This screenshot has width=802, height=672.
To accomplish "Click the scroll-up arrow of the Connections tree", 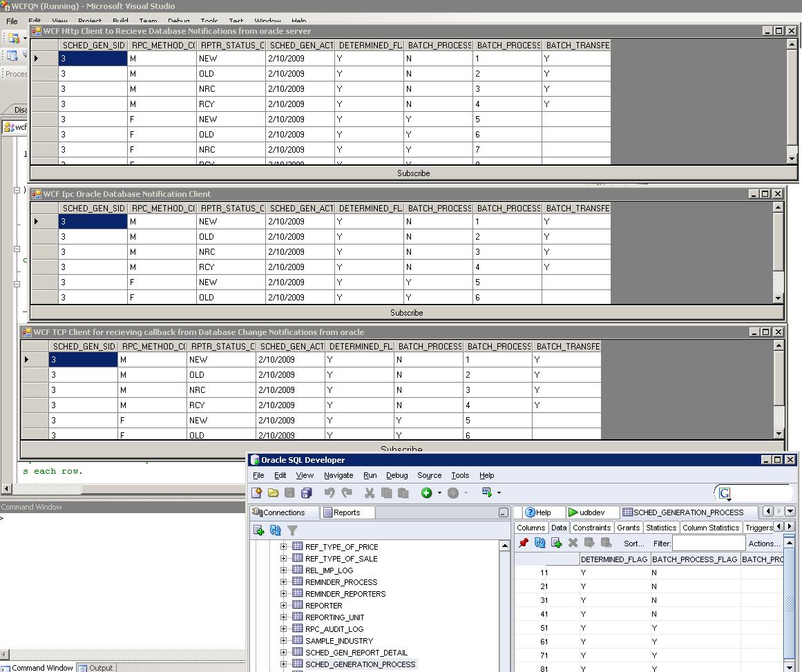I will point(504,546).
